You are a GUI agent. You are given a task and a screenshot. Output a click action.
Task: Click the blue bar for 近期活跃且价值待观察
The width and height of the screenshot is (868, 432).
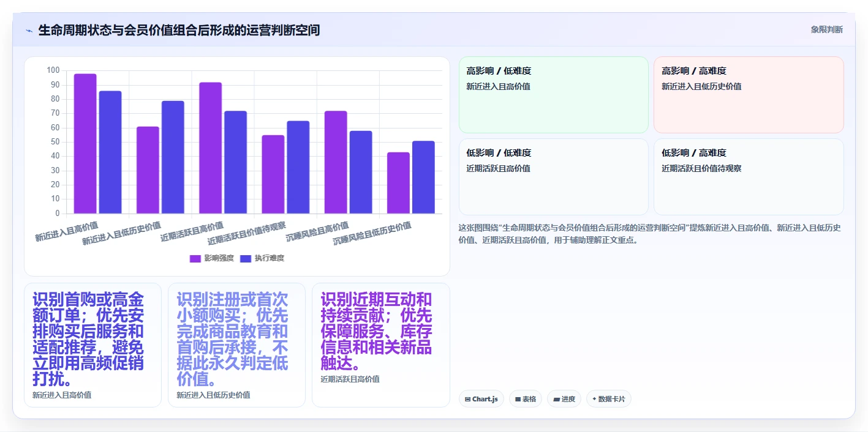(298, 167)
